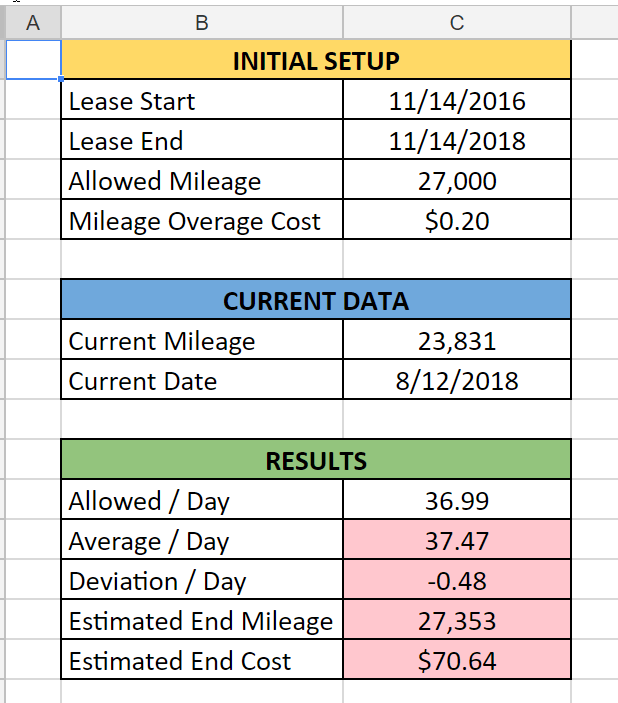Select Estimated End Mileage value 27,353

457,620
